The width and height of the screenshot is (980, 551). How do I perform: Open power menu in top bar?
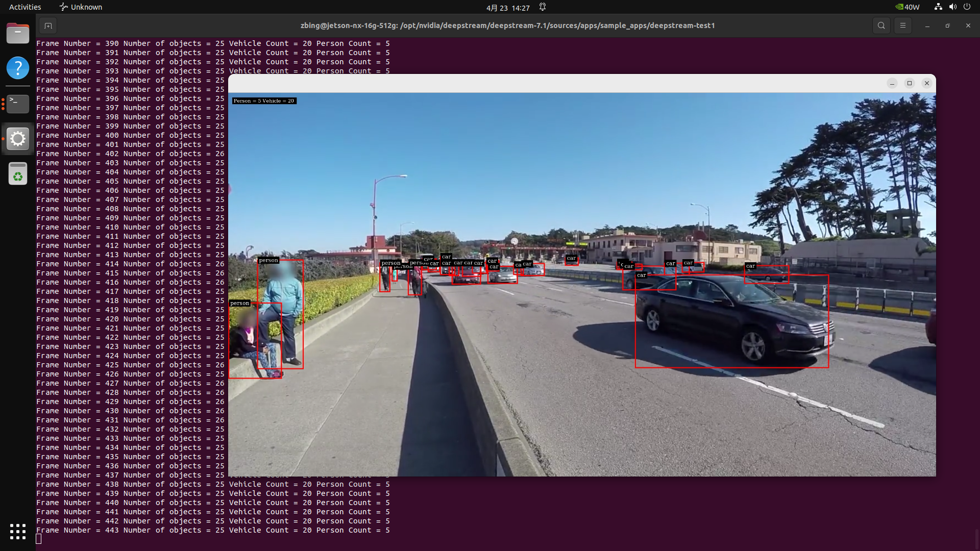tap(967, 7)
